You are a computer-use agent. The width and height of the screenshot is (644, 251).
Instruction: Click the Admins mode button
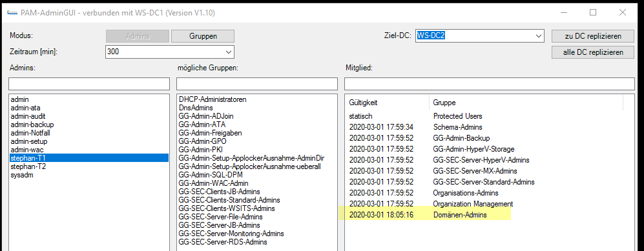point(138,36)
